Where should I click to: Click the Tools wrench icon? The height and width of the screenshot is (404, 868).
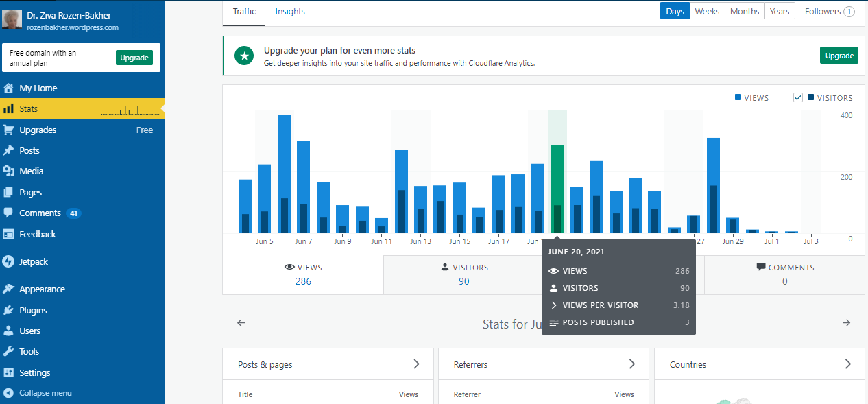[x=8, y=351]
